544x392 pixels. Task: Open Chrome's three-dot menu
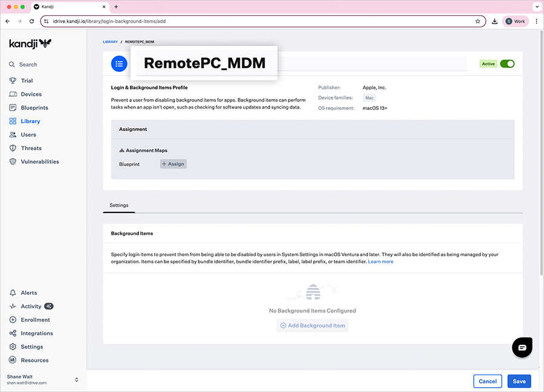pos(537,21)
